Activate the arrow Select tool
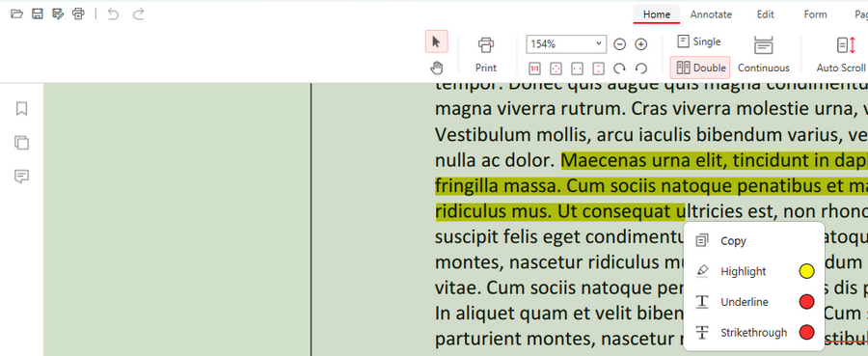 tap(436, 41)
